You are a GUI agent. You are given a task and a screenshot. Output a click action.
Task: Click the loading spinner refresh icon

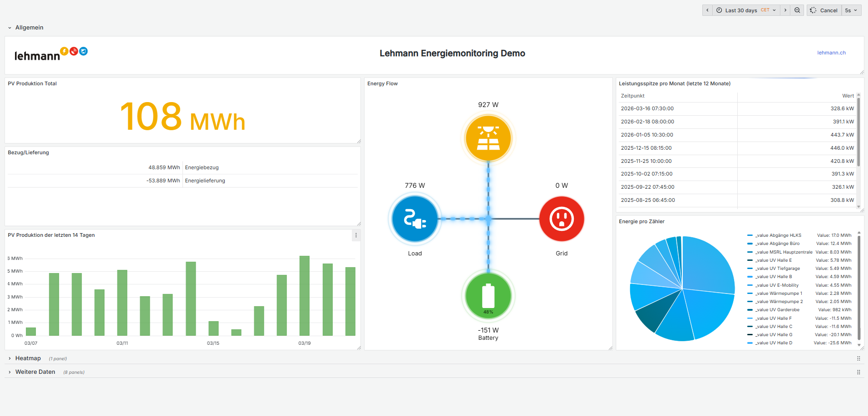point(813,10)
